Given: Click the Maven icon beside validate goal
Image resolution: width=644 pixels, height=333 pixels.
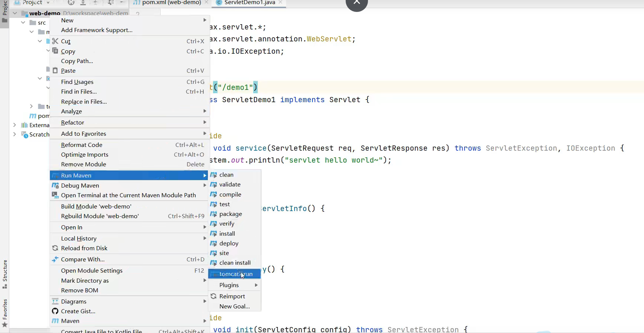Looking at the screenshot, I should click(x=213, y=184).
